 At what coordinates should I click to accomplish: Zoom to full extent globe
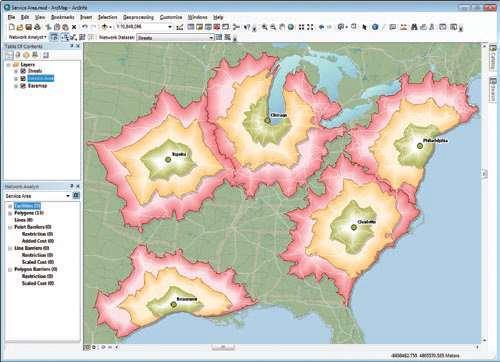click(291, 27)
